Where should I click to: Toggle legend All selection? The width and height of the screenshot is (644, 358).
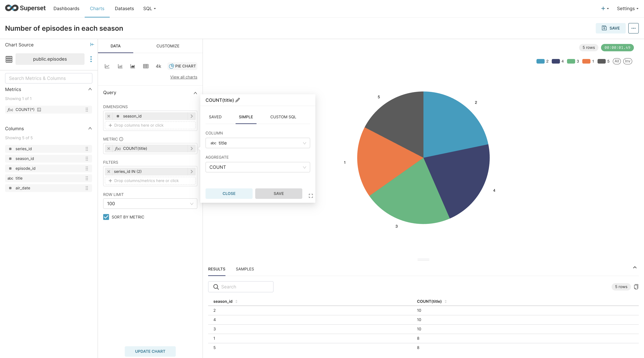617,61
